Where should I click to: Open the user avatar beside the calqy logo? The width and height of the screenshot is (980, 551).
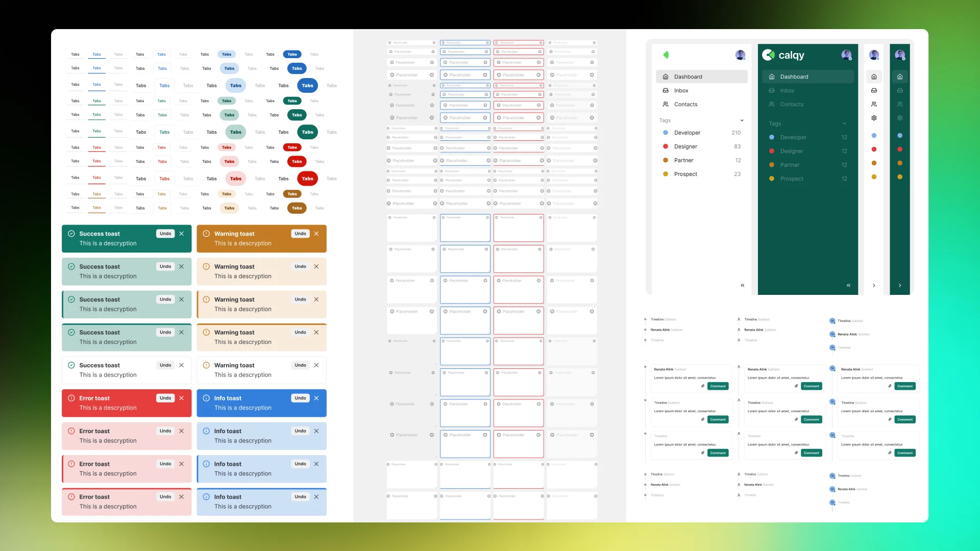pos(846,55)
